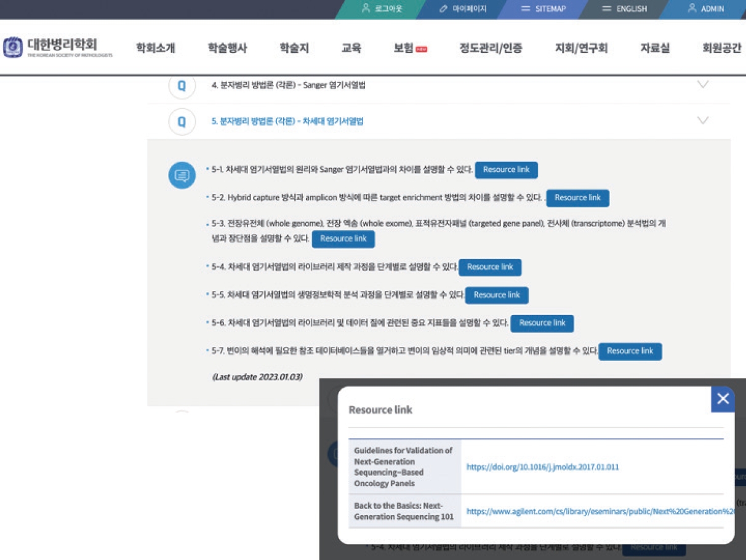Image resolution: width=746 pixels, height=560 pixels.
Task: Open the agilent.com eseminars link
Action: pos(601,511)
